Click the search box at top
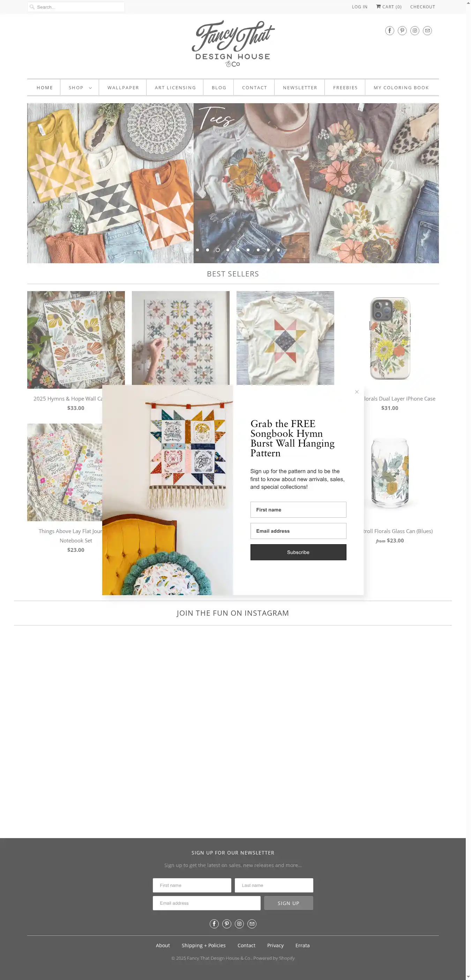Screen dimensions: 471x980 pos(76,7)
